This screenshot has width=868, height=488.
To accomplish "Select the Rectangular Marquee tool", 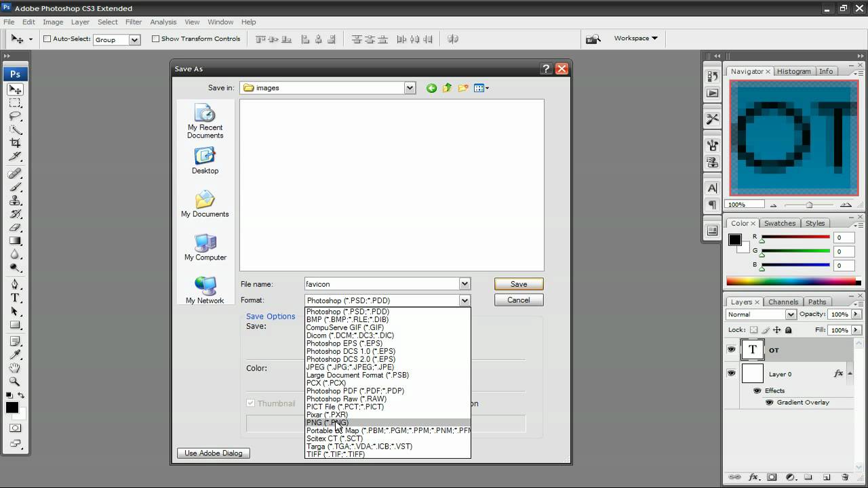I will 15,103.
